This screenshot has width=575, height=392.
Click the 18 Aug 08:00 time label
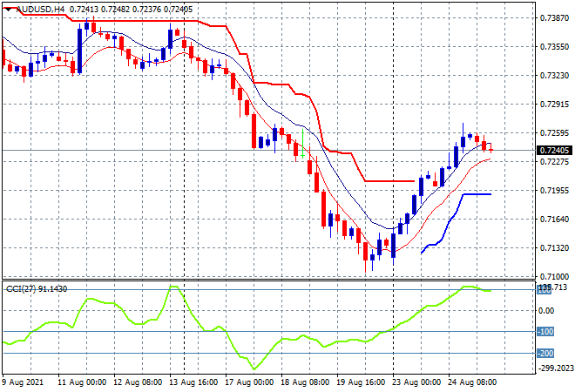point(305,382)
